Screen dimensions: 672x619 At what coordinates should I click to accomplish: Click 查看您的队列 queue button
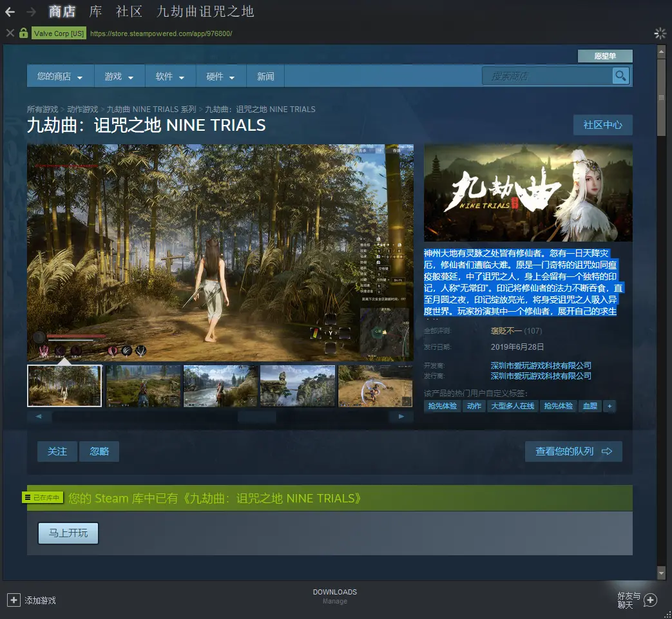click(573, 451)
